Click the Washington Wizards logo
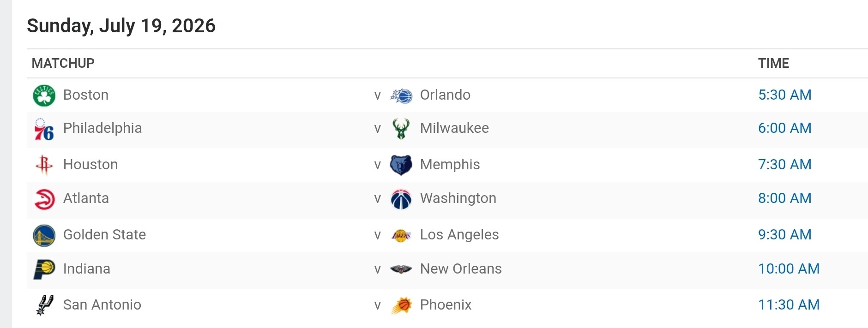The width and height of the screenshot is (868, 328). [401, 199]
